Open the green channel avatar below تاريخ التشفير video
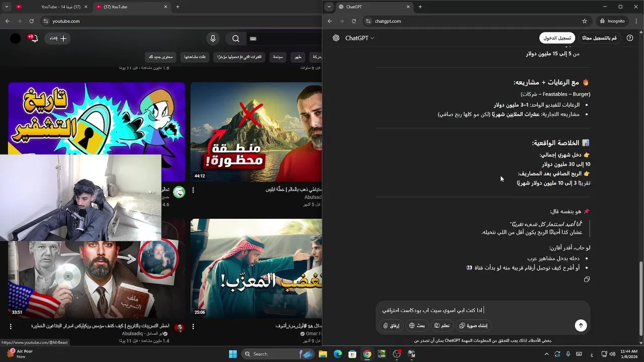 click(x=179, y=192)
